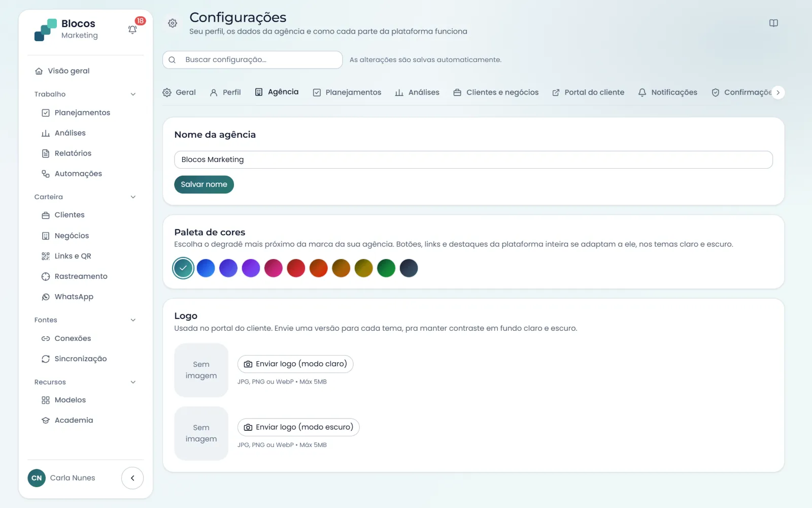This screenshot has height=508, width=812.
Task: Switch to the Clientes e negócios tab
Action: coord(496,92)
